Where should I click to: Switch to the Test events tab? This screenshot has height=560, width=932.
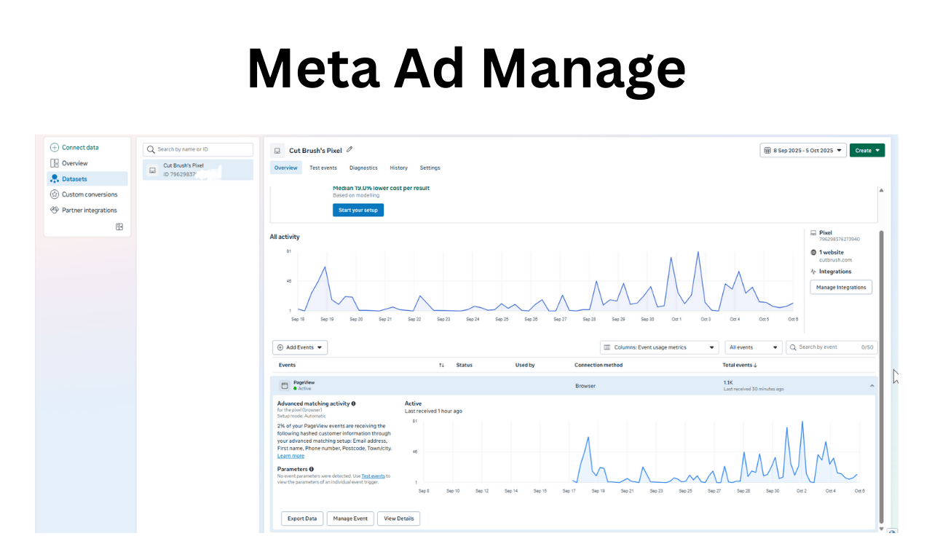click(323, 168)
